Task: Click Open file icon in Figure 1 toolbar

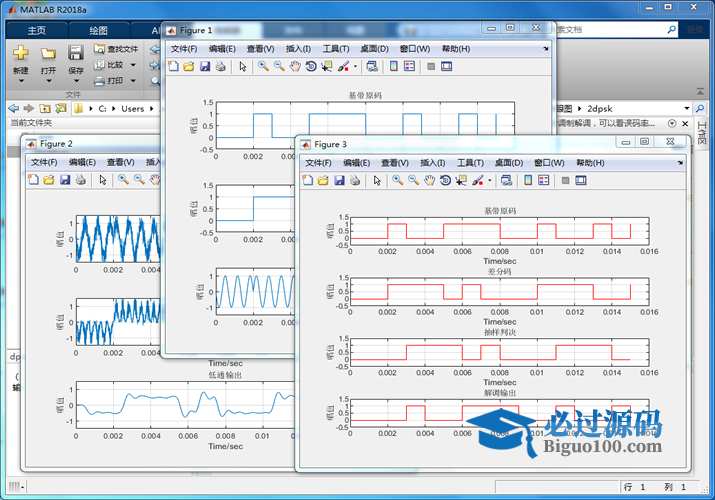Action: (189, 67)
